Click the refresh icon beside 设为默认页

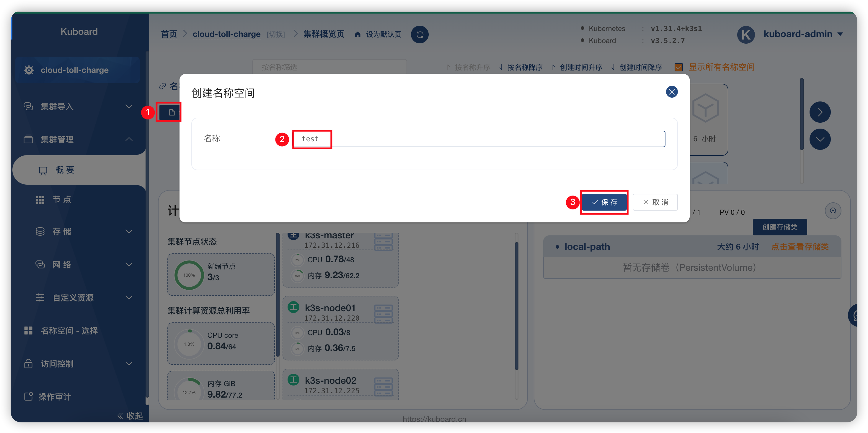(x=420, y=34)
